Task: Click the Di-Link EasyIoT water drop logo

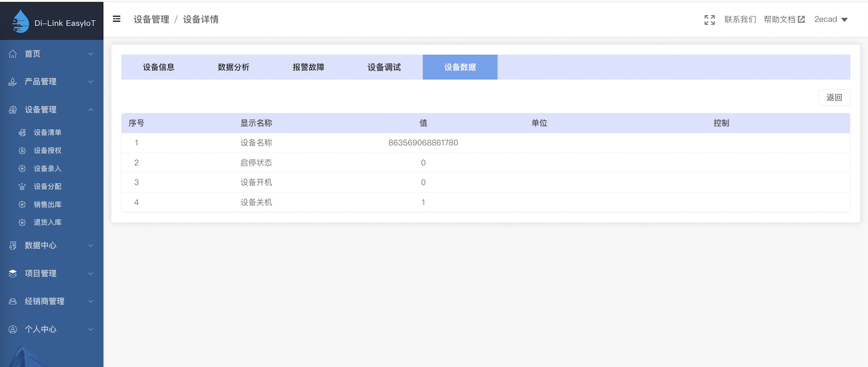Action: [x=21, y=22]
